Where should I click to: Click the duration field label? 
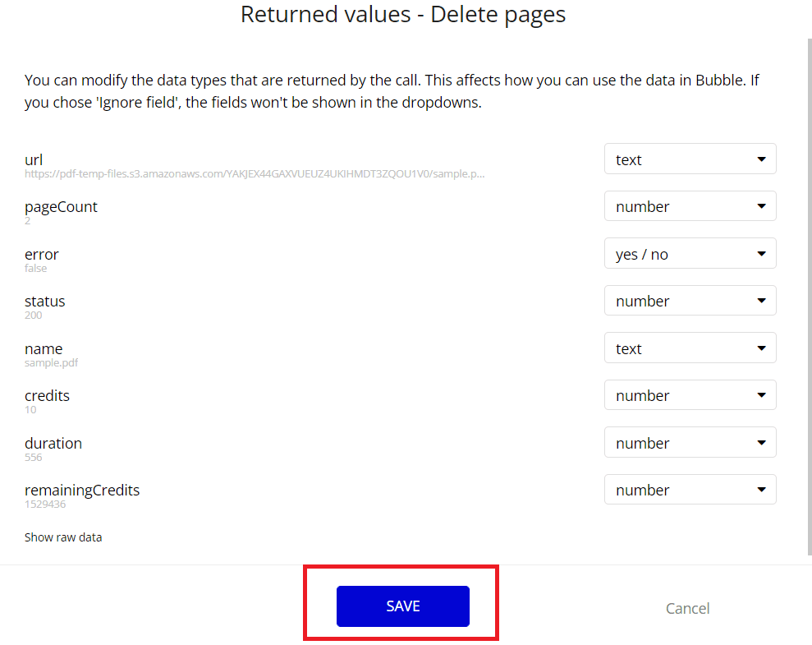pyautogui.click(x=53, y=443)
